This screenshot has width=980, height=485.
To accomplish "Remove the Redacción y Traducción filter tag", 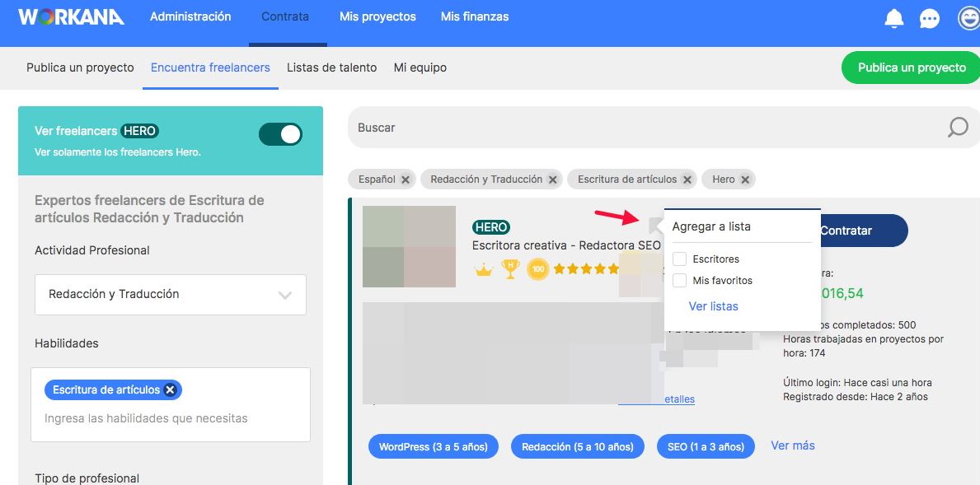I will pyautogui.click(x=552, y=180).
